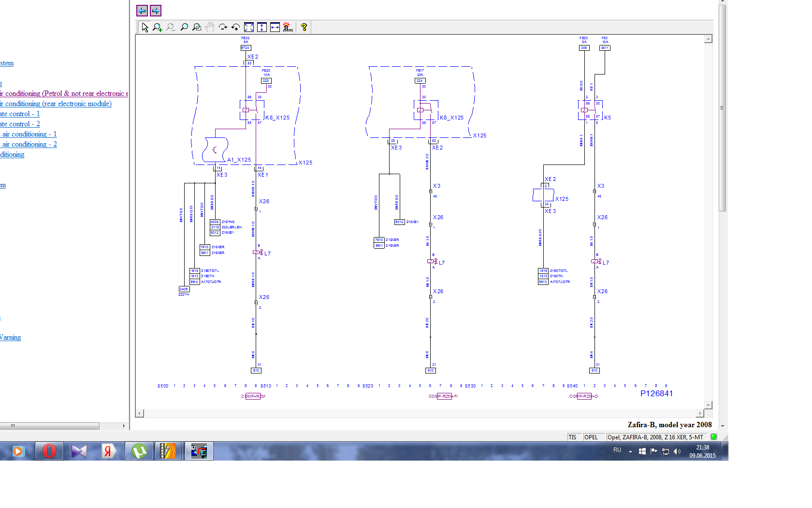
Task: Open the 'ate control - 2' link
Action: click(20, 124)
